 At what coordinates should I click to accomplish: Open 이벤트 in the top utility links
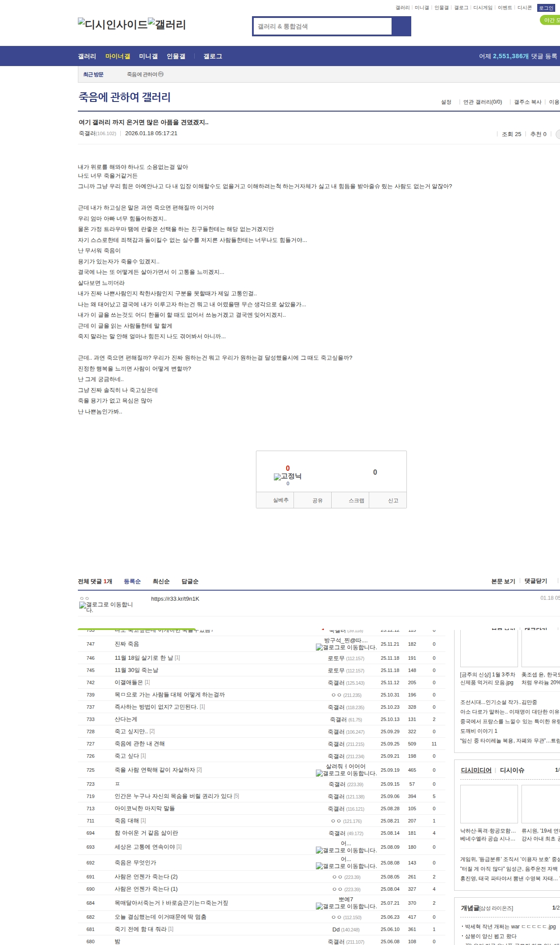tap(505, 8)
